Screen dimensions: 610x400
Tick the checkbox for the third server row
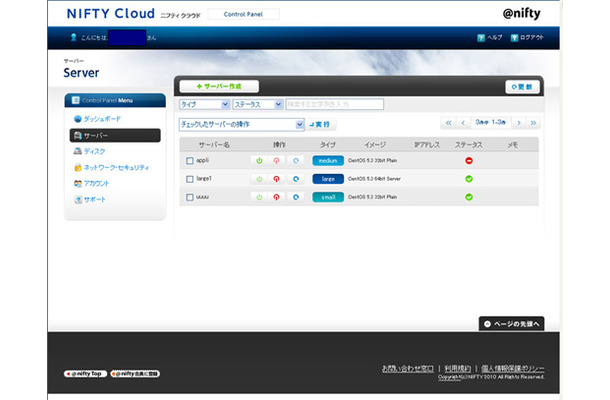[189, 197]
